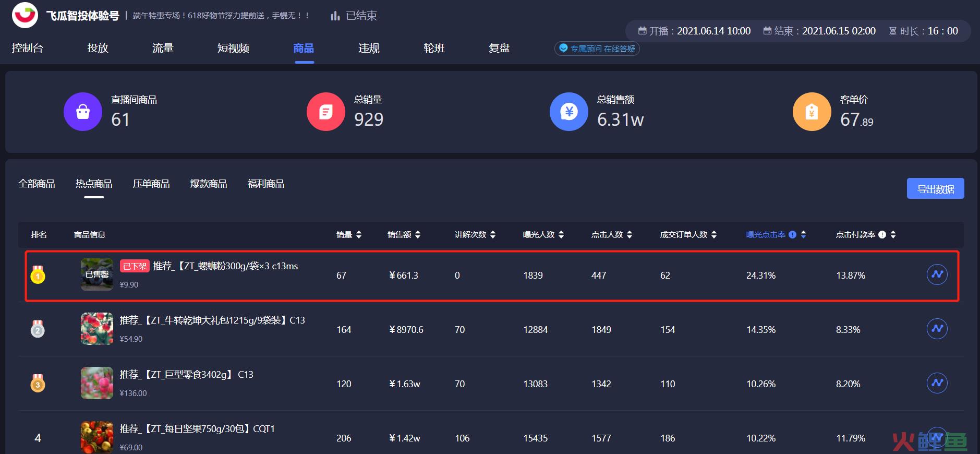Select the 商品 tab
Image resolution: width=980 pixels, height=454 pixels.
click(304, 48)
